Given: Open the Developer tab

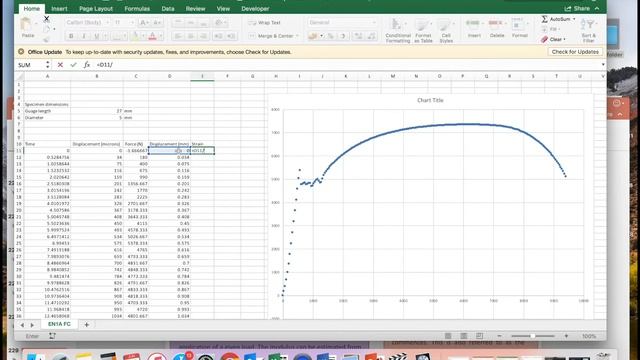Looking at the screenshot, I should click(x=255, y=9).
